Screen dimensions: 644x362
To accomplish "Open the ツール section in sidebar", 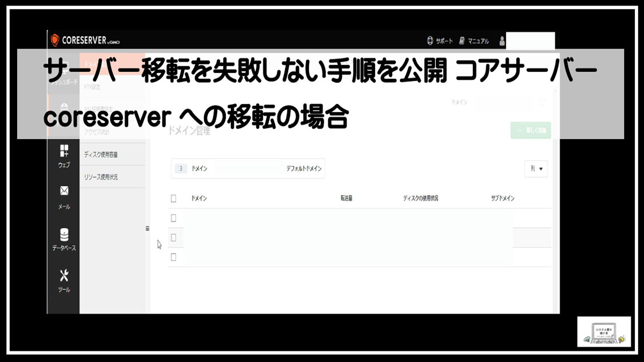I will [x=64, y=281].
